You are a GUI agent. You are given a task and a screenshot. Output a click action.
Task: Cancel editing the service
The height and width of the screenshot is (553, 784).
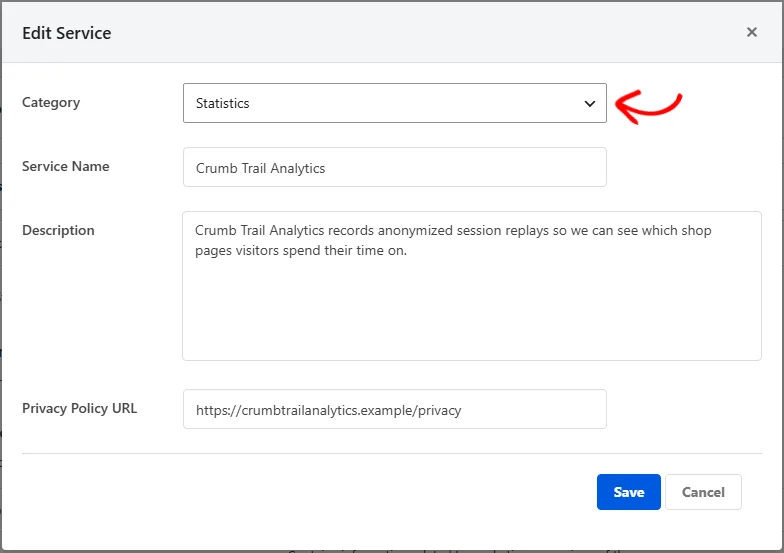[x=703, y=492]
